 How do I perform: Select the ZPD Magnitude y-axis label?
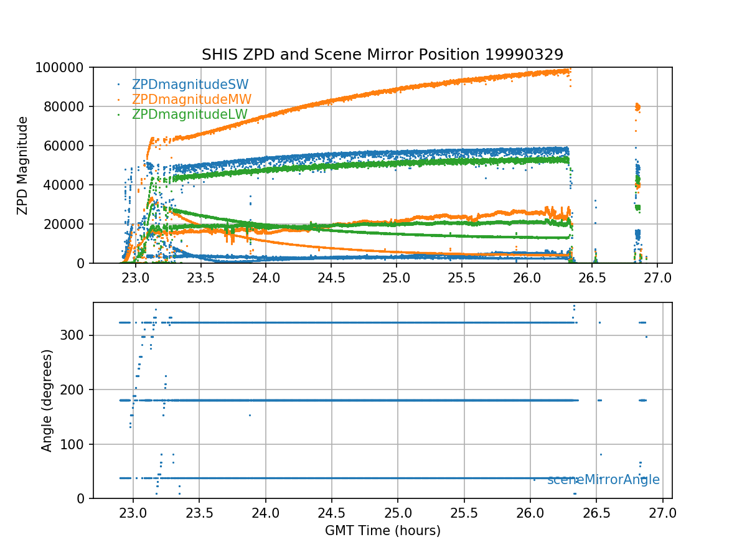pos(23,165)
